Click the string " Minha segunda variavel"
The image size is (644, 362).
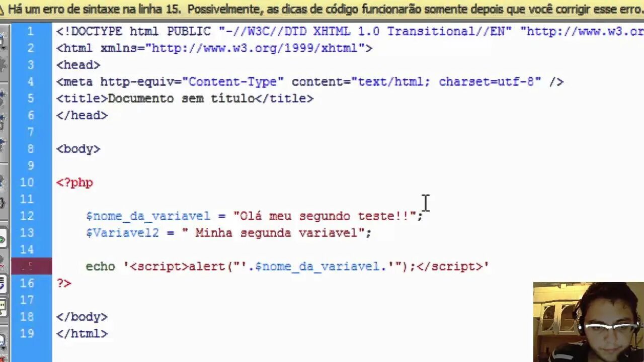point(273,233)
